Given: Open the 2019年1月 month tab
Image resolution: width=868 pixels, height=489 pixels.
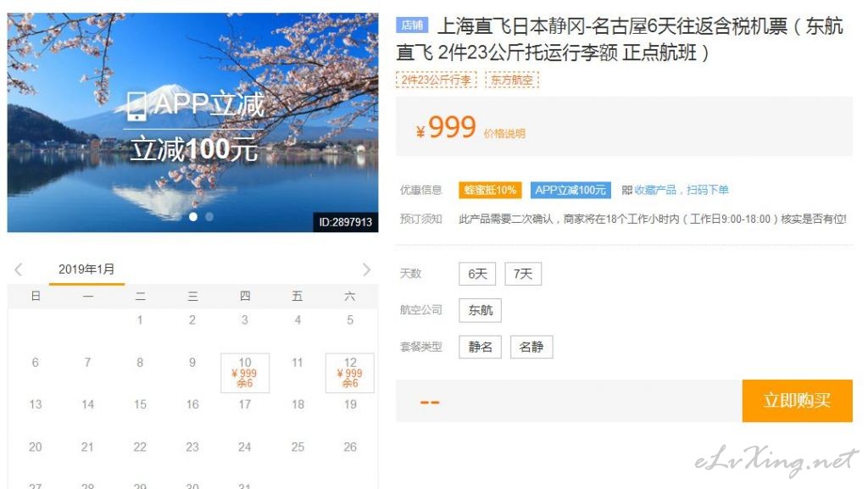Looking at the screenshot, I should tap(86, 270).
